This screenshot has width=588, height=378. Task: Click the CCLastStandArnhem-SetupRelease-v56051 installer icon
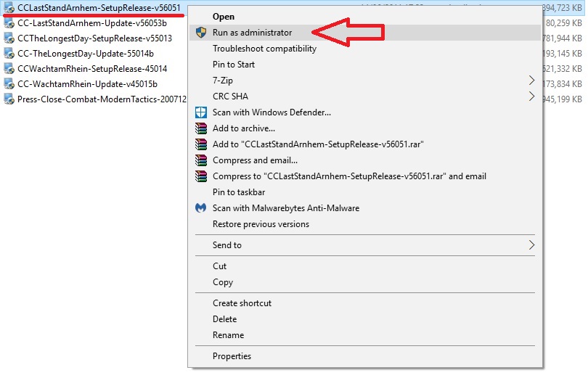pyautogui.click(x=9, y=7)
